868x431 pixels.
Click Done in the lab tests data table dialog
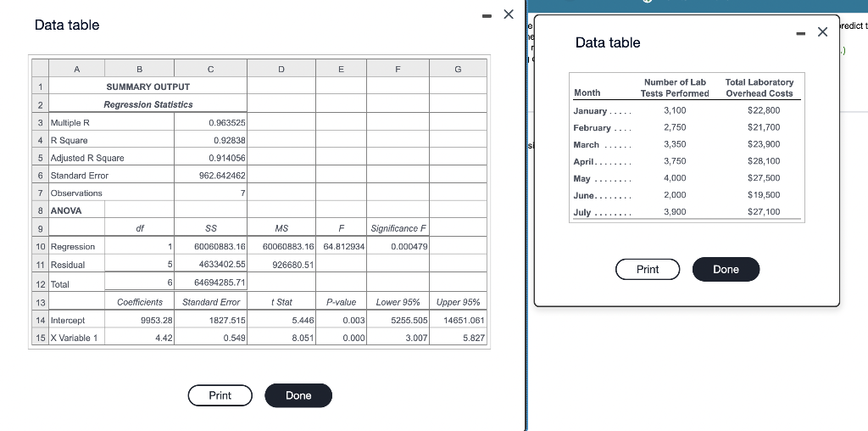[x=726, y=269]
